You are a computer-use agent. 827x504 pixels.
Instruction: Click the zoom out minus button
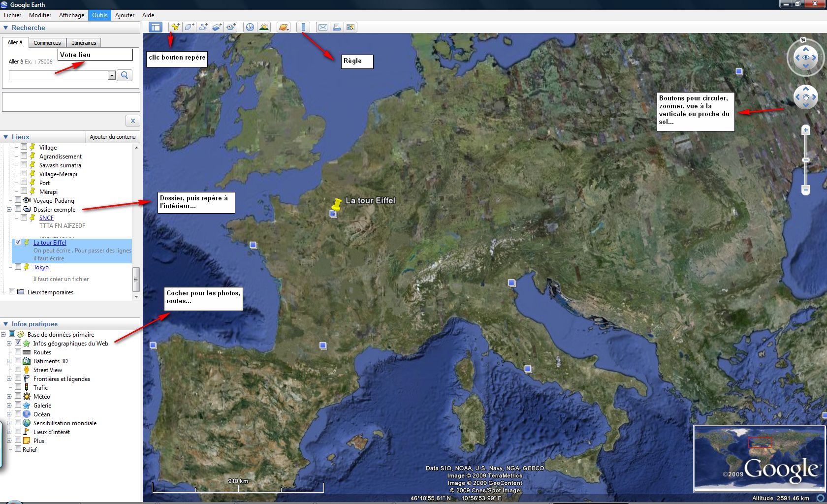pos(806,189)
